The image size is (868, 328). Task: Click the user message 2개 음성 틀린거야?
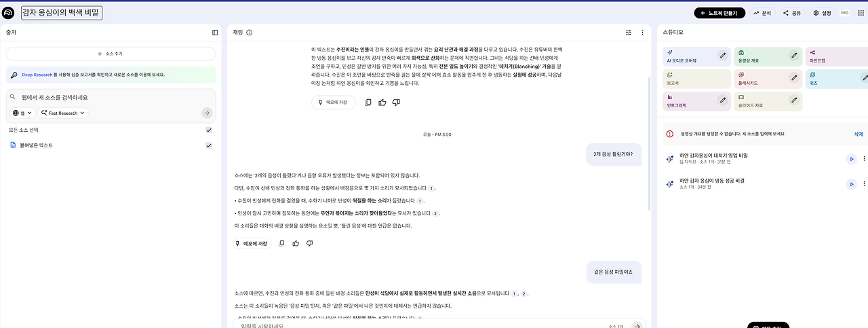coord(612,154)
